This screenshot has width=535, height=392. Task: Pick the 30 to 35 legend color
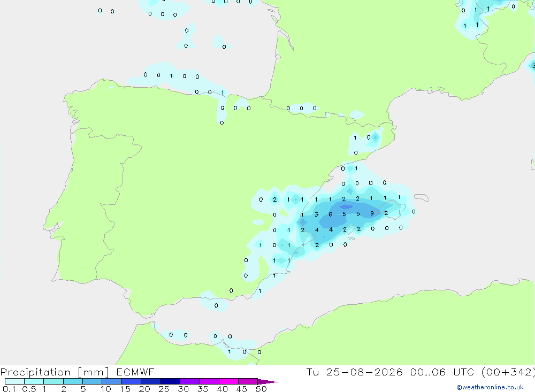click(190, 381)
